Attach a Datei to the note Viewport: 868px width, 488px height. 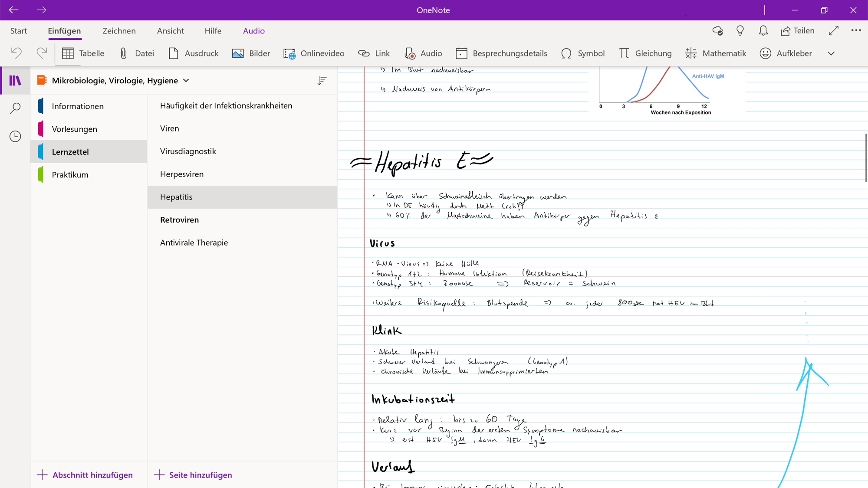(x=137, y=53)
